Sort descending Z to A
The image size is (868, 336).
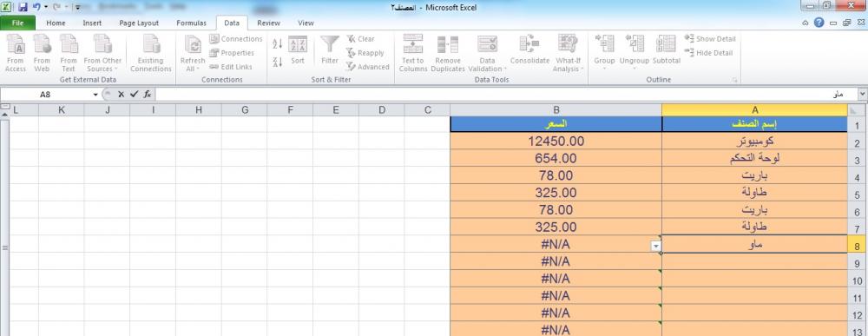pos(278,62)
